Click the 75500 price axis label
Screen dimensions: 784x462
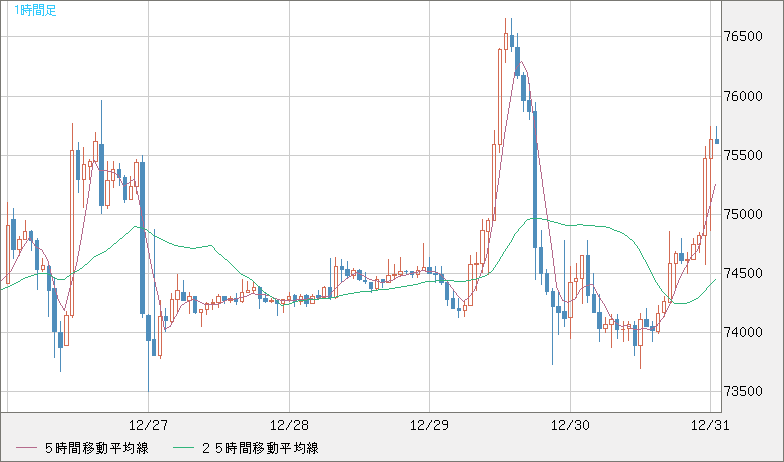coord(744,156)
